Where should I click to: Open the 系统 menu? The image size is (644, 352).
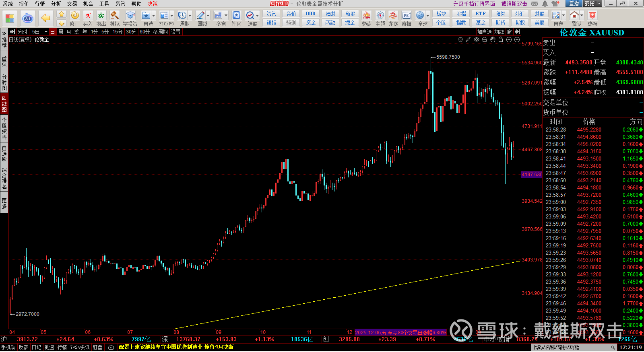tap(8, 4)
